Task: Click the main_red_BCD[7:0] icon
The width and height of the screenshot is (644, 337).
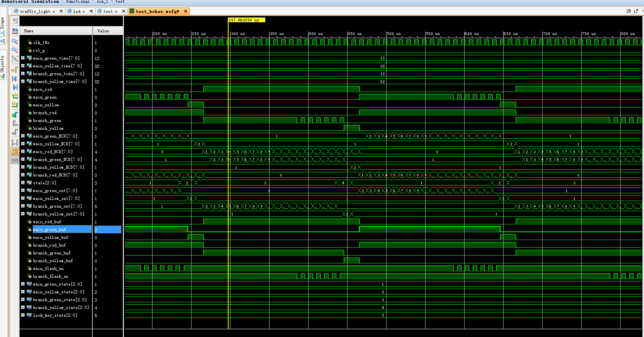Action: [x=29, y=152]
